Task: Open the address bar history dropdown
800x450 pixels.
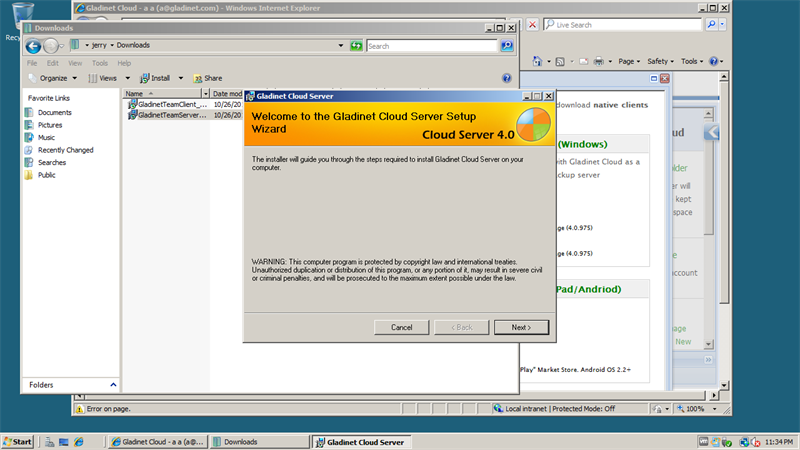Action: point(341,45)
